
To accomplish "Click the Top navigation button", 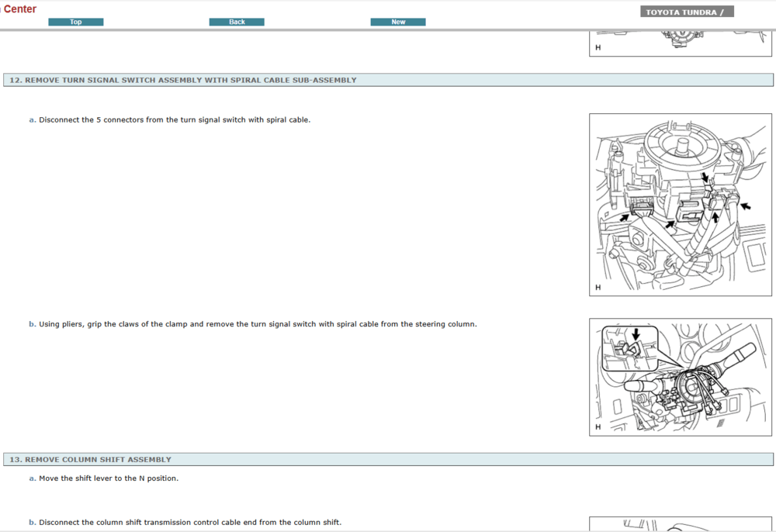I will [75, 21].
